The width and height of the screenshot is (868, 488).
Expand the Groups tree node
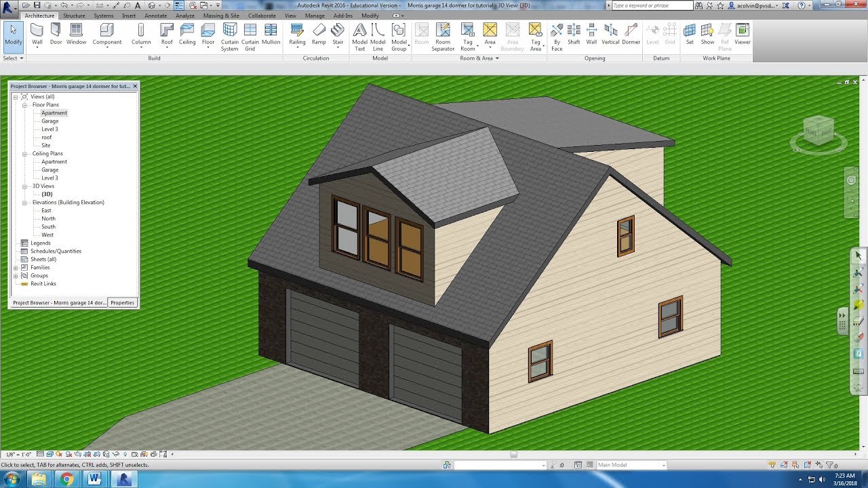pyautogui.click(x=16, y=276)
